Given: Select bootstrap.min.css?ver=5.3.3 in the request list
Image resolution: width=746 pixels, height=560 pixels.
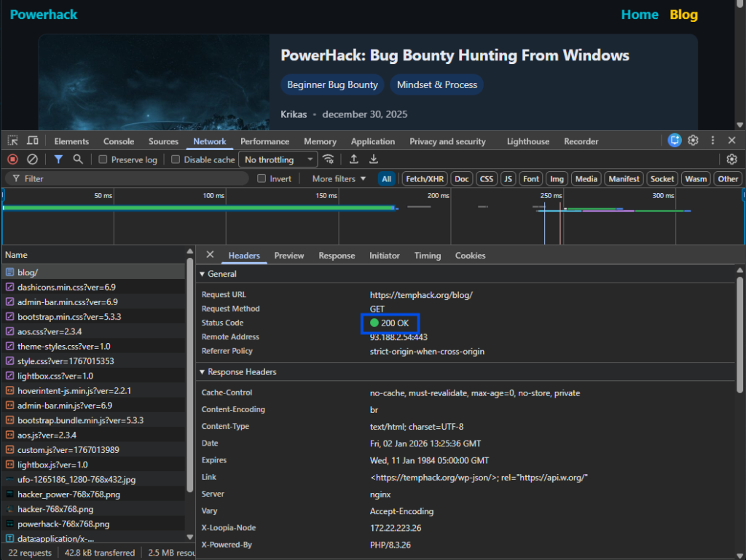Looking at the screenshot, I should pyautogui.click(x=69, y=317).
